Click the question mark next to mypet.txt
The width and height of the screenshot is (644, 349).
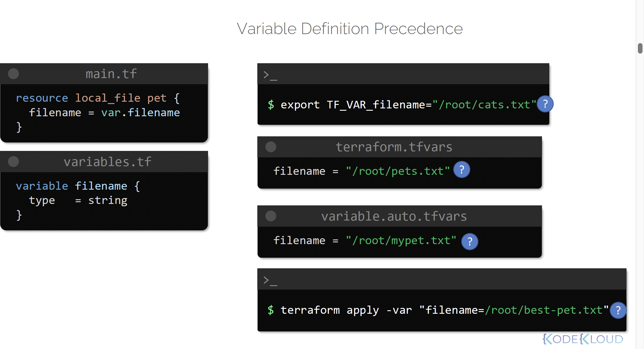click(x=470, y=242)
